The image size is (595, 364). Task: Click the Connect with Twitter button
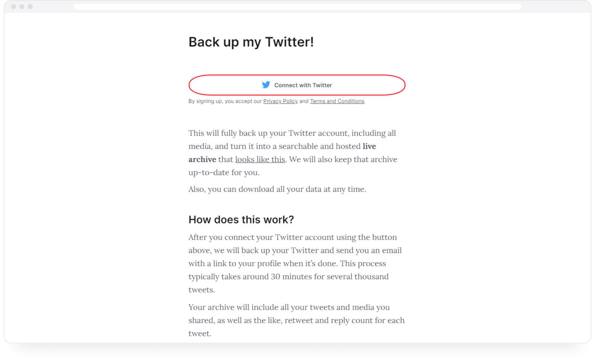296,85
